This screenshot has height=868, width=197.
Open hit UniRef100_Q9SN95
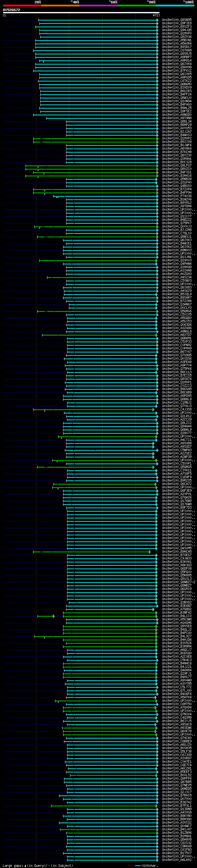[177, 20]
